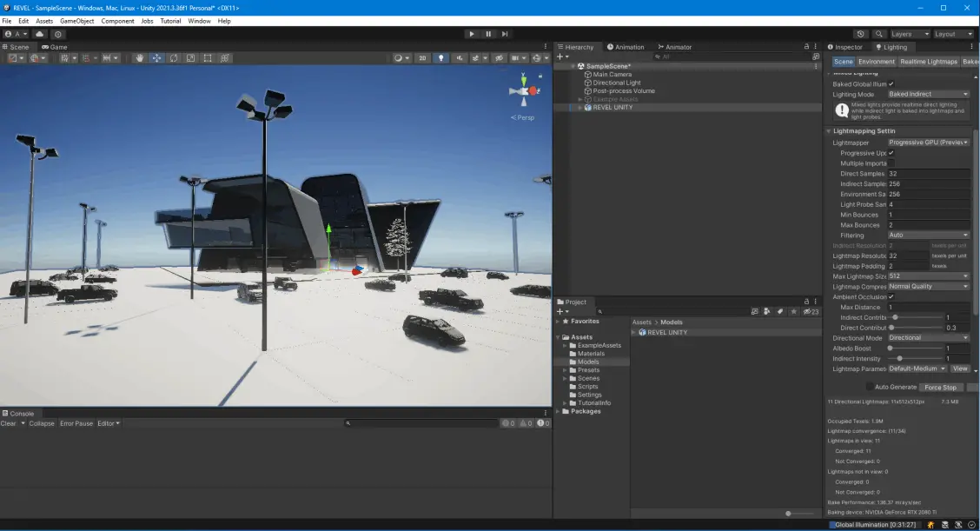Click Error Pause in Console
Screen dimensions: 980x531
(x=76, y=423)
